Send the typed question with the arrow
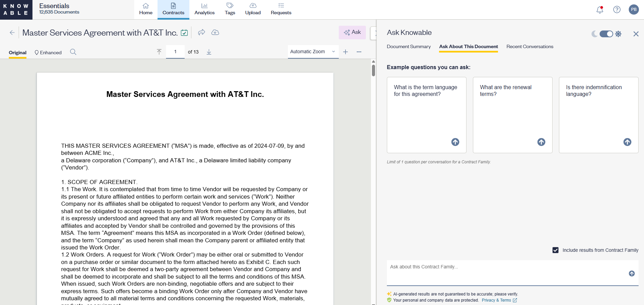This screenshot has width=644, height=305. (x=632, y=273)
